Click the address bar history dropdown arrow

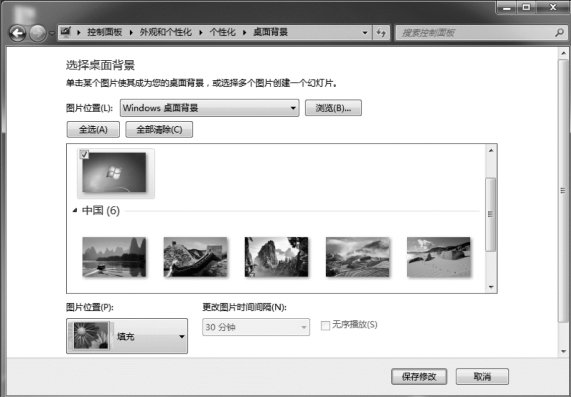[x=365, y=33]
